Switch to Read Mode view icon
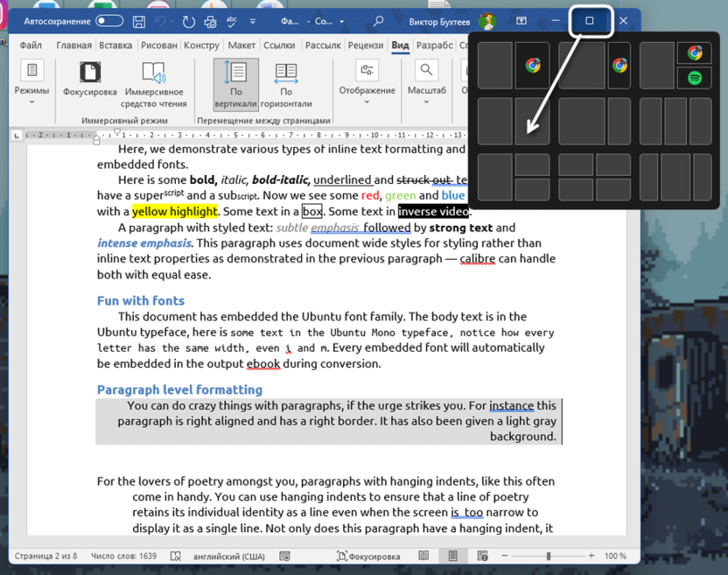 tap(423, 556)
